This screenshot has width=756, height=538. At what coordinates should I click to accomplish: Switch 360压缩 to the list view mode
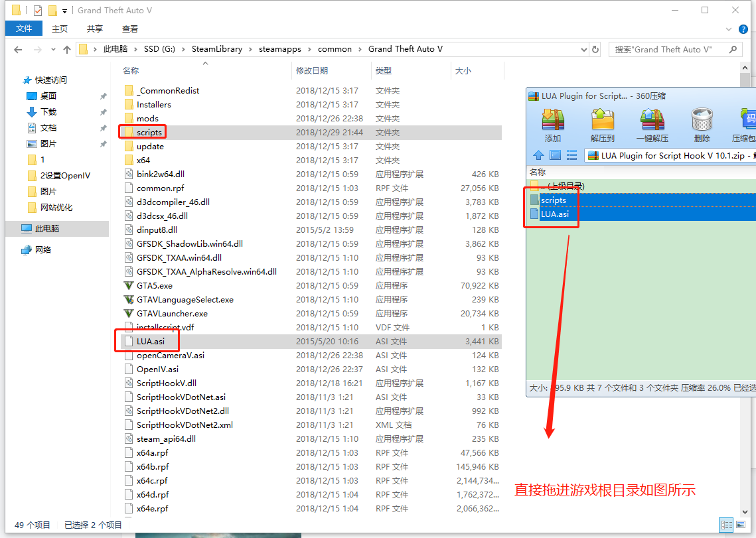pyautogui.click(x=571, y=155)
